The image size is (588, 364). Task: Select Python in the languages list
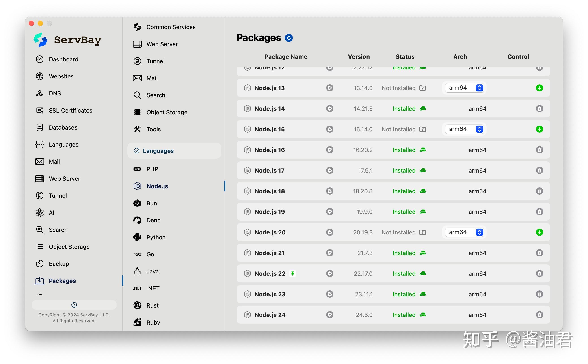(156, 237)
